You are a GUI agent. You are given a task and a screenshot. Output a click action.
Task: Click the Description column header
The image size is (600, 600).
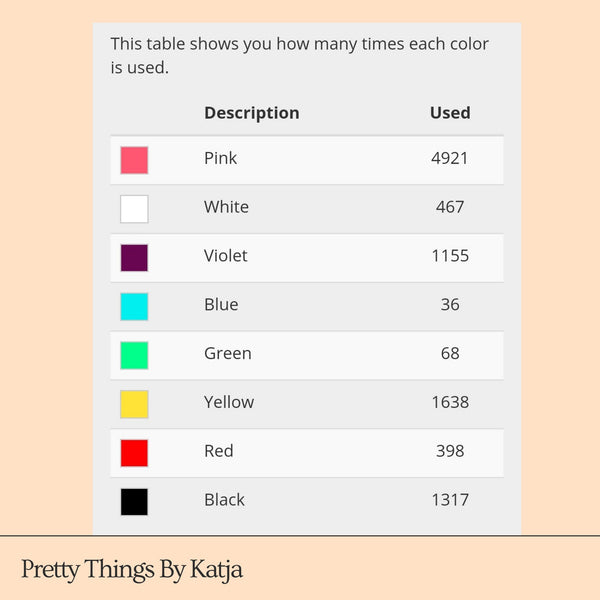pyautogui.click(x=251, y=113)
